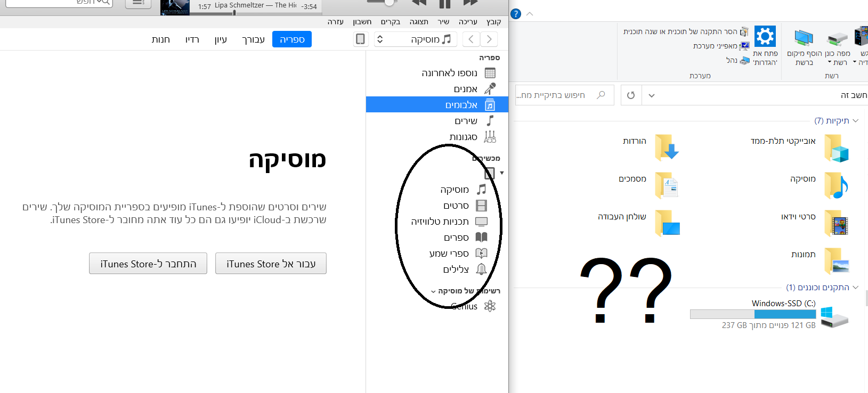Open the Videos (סרטי וידאו) folder

pyautogui.click(x=815, y=223)
